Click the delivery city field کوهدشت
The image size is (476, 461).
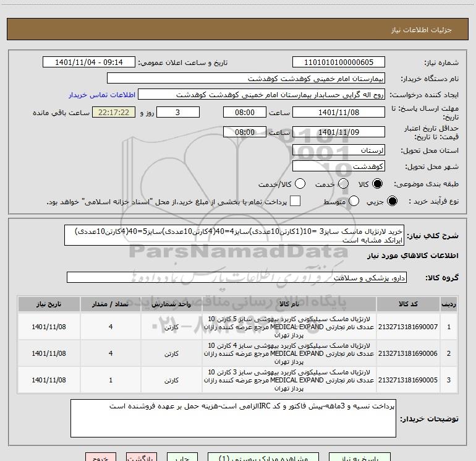339,166
